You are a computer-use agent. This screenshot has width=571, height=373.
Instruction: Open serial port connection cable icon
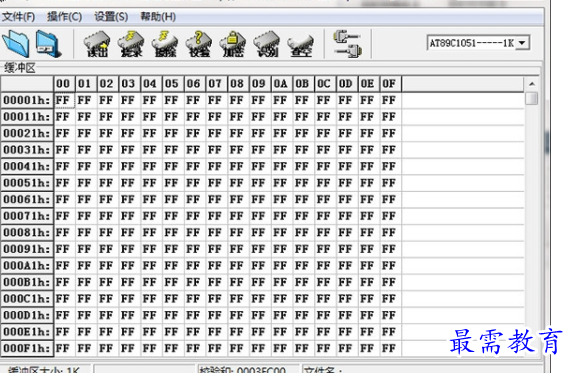coord(347,44)
